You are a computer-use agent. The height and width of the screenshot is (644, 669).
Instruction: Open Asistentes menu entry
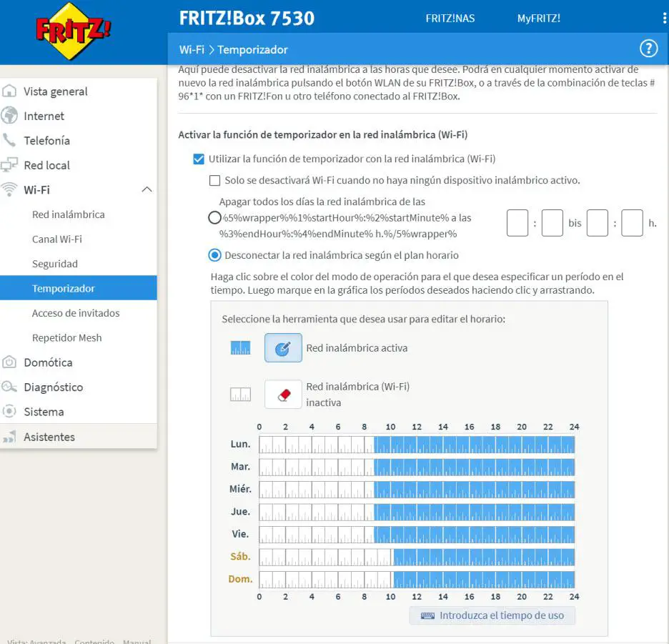pyautogui.click(x=49, y=437)
